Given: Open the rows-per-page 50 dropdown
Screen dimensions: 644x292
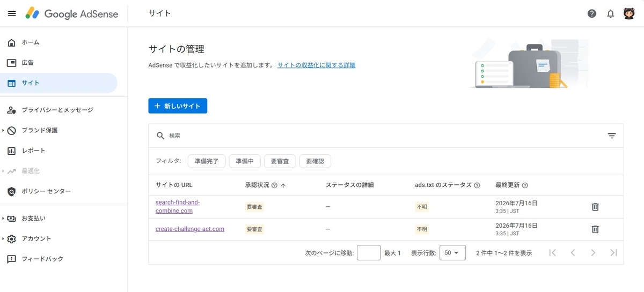Looking at the screenshot, I should point(452,253).
